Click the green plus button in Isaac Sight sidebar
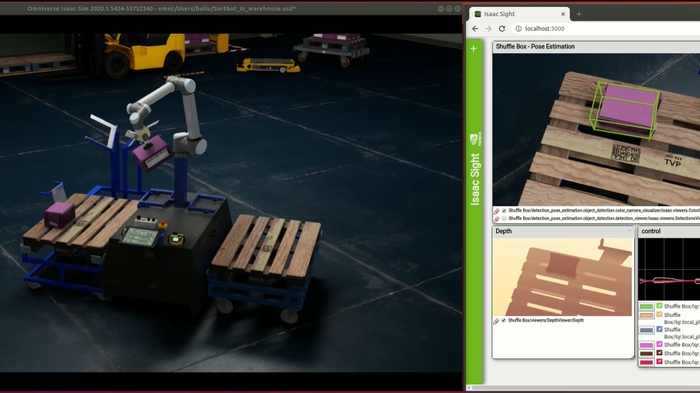The image size is (700, 393). tap(474, 48)
